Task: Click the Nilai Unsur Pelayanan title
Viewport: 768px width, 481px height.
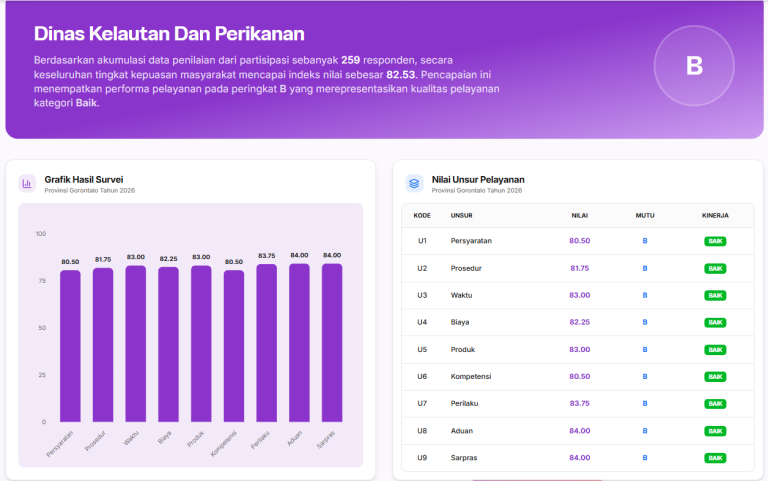Action: 478,180
